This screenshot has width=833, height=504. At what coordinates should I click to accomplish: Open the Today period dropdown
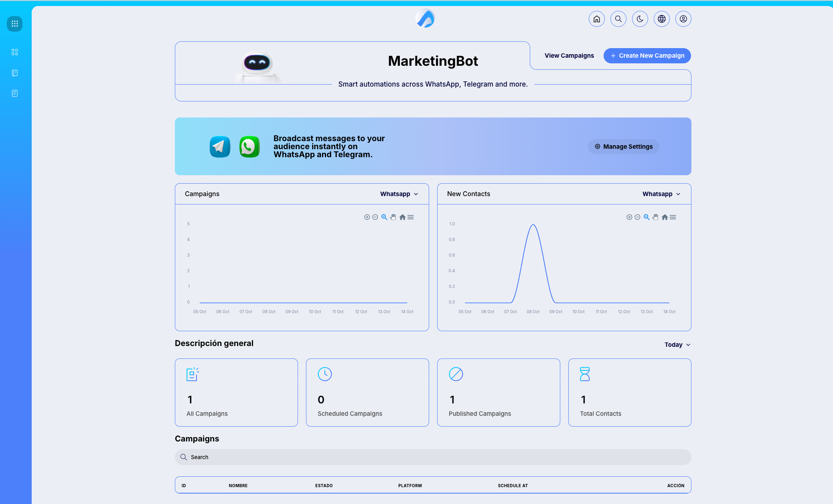[x=677, y=345]
